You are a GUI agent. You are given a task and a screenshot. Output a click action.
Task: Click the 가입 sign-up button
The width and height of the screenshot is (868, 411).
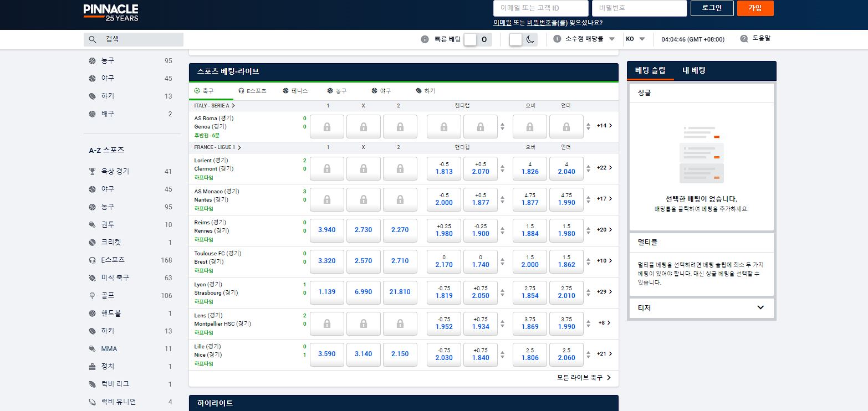(755, 8)
